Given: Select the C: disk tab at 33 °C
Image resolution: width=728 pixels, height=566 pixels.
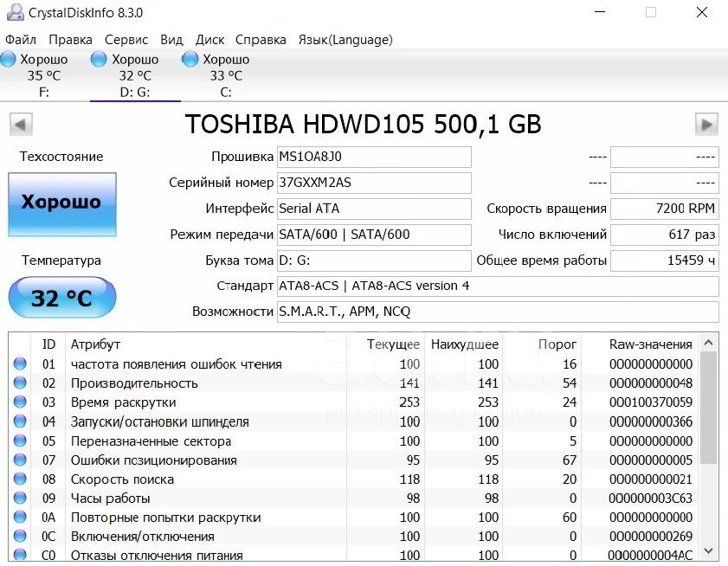Looking at the screenshot, I should tap(226, 75).
